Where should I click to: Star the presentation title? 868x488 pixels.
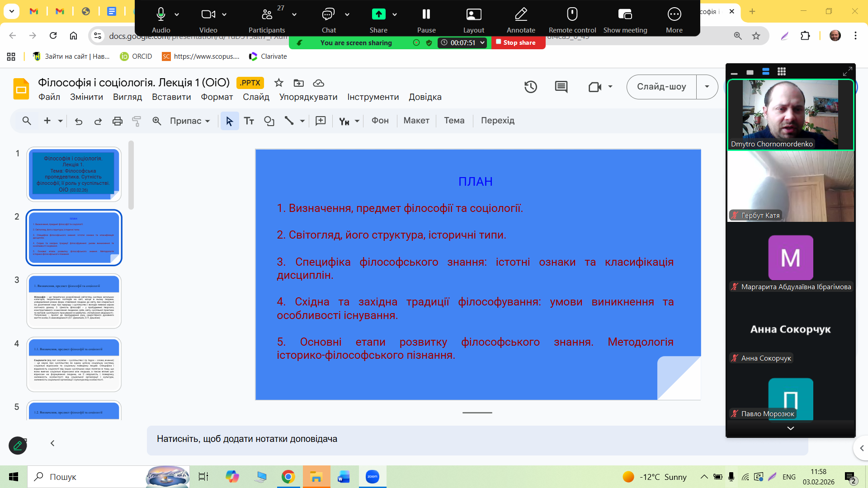click(x=278, y=83)
